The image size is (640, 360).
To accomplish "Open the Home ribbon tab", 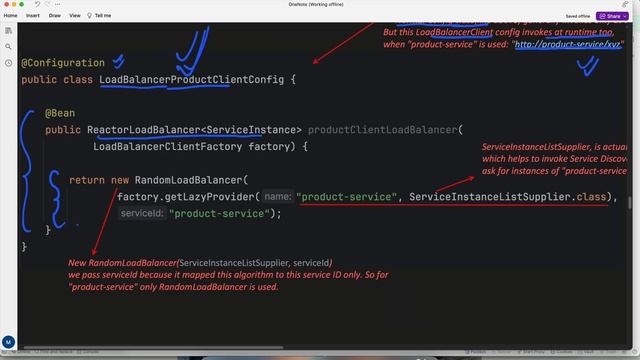I will [x=10, y=16].
